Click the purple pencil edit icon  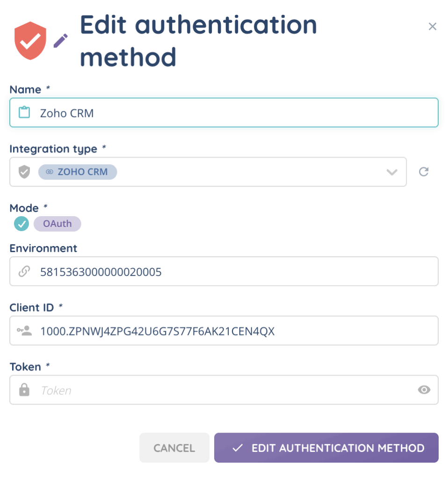click(x=60, y=41)
